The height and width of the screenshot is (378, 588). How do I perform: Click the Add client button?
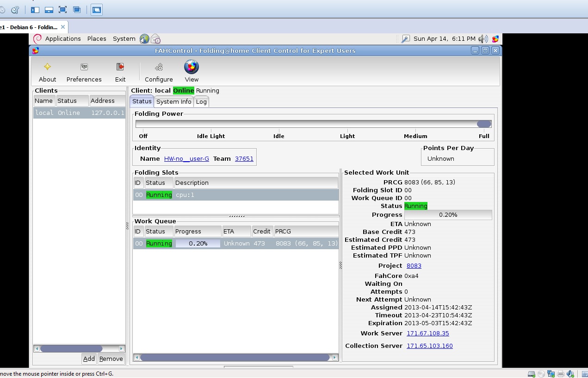89,359
